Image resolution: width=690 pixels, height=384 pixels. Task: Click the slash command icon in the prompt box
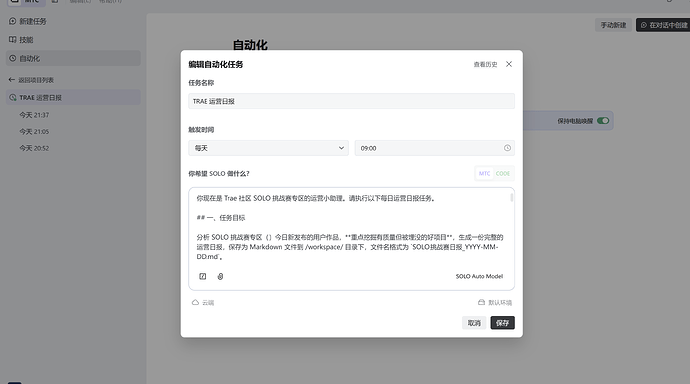(x=202, y=276)
